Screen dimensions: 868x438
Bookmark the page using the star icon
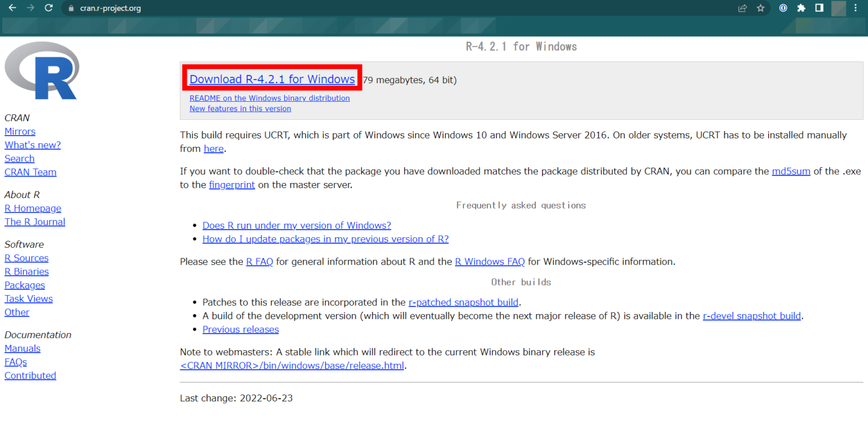pos(760,8)
